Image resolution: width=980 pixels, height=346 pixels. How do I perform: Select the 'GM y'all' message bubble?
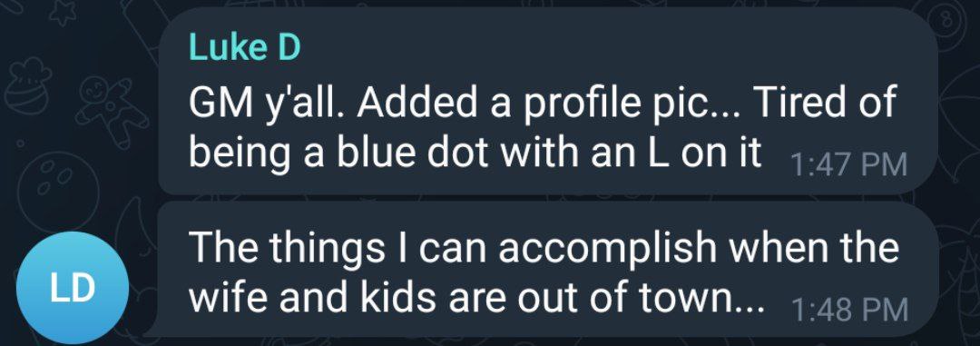(x=548, y=102)
